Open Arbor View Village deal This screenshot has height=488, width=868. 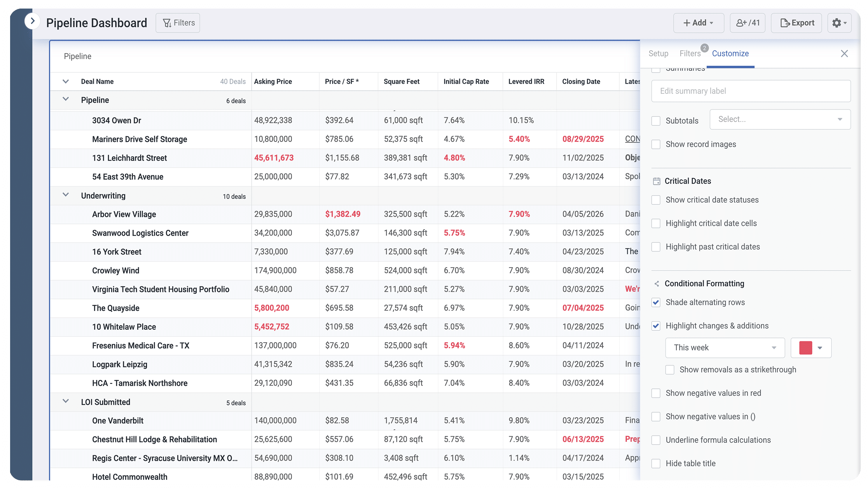tap(124, 214)
